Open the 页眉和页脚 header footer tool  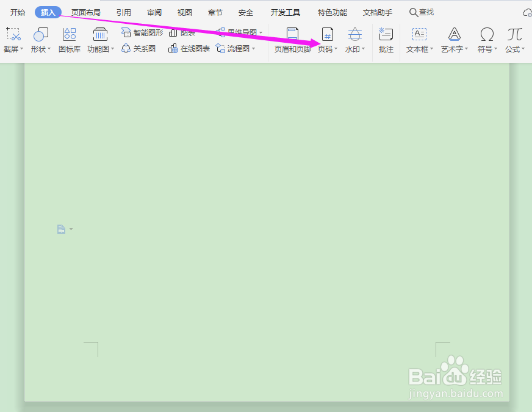click(292, 40)
